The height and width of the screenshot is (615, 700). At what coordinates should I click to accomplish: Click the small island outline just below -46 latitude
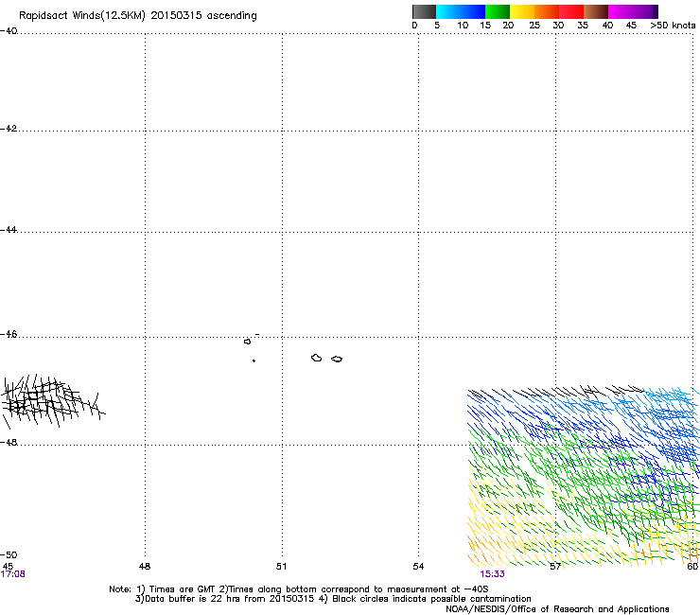coord(247,342)
